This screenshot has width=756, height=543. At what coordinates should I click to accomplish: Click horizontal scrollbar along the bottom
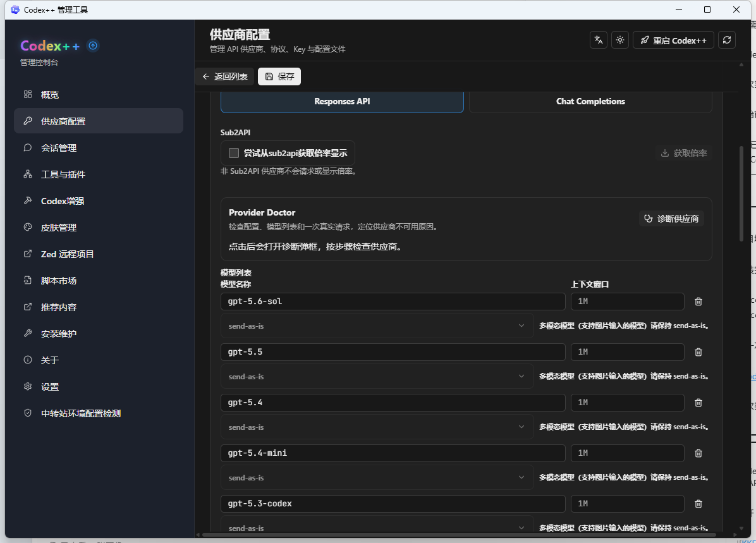459,534
